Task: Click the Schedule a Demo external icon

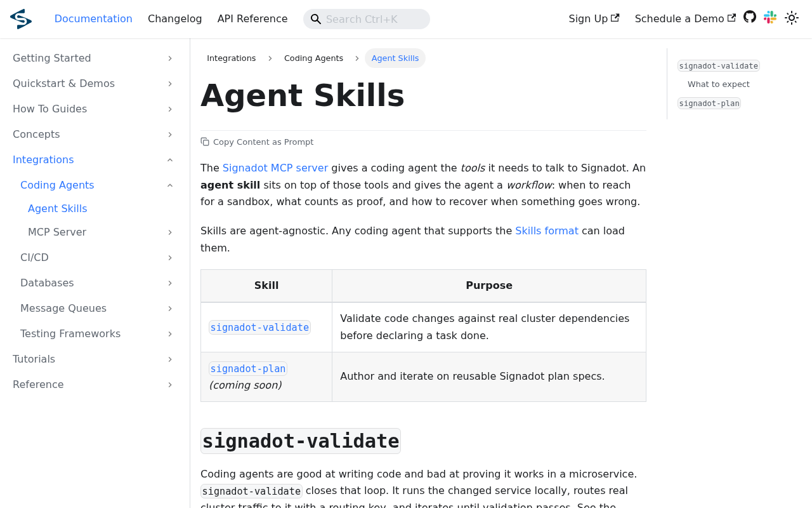Action: (731, 18)
